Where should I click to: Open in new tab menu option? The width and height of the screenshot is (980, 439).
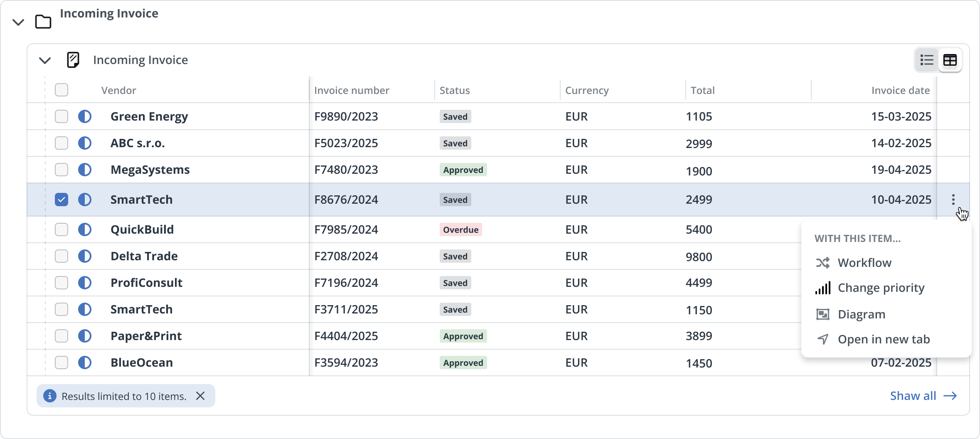pos(883,339)
